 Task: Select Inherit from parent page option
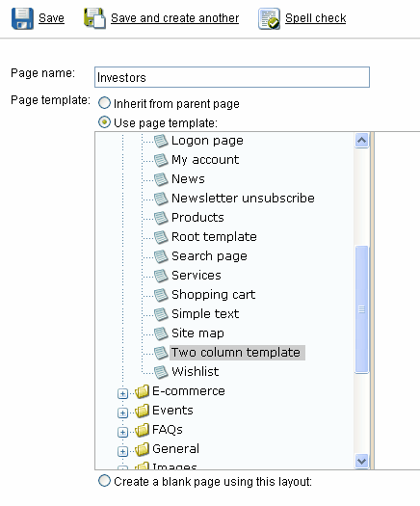pyautogui.click(x=104, y=103)
